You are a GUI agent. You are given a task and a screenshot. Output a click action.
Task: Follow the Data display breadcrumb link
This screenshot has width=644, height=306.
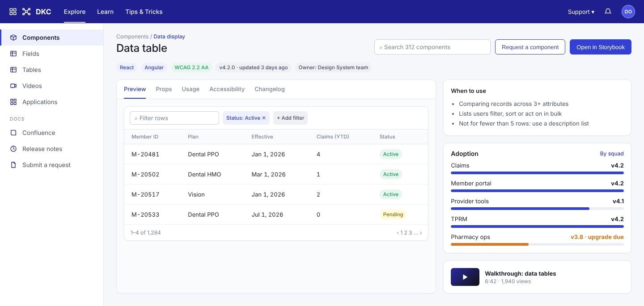click(169, 37)
